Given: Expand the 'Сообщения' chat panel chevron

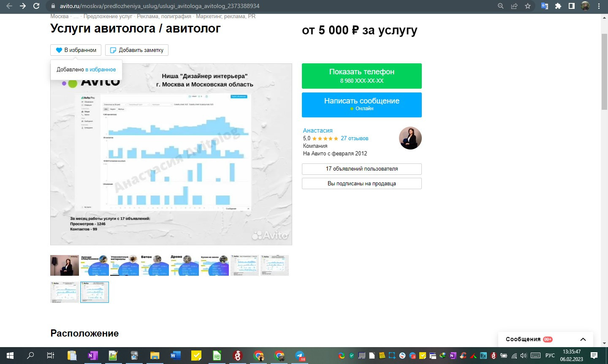Looking at the screenshot, I should pyautogui.click(x=583, y=340).
